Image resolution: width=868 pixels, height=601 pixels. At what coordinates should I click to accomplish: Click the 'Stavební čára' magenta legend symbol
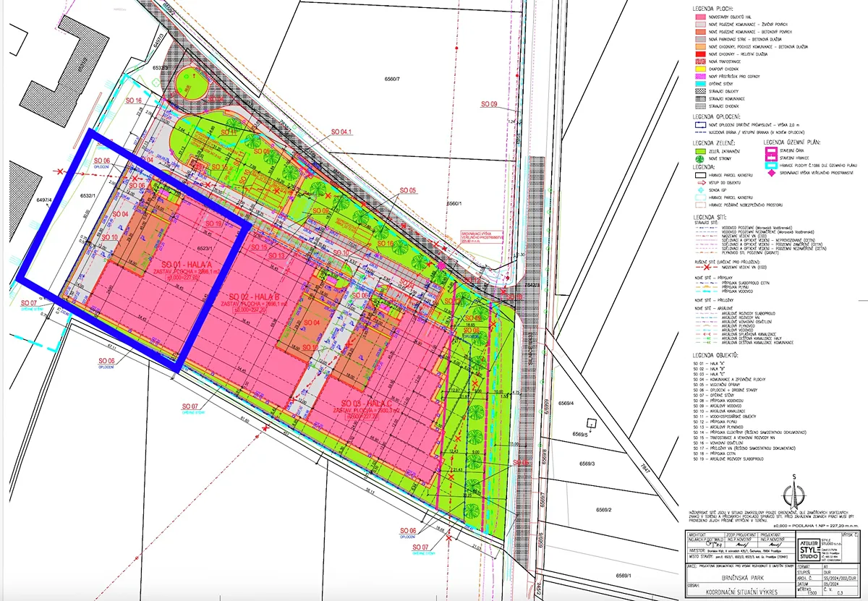pos(771,150)
